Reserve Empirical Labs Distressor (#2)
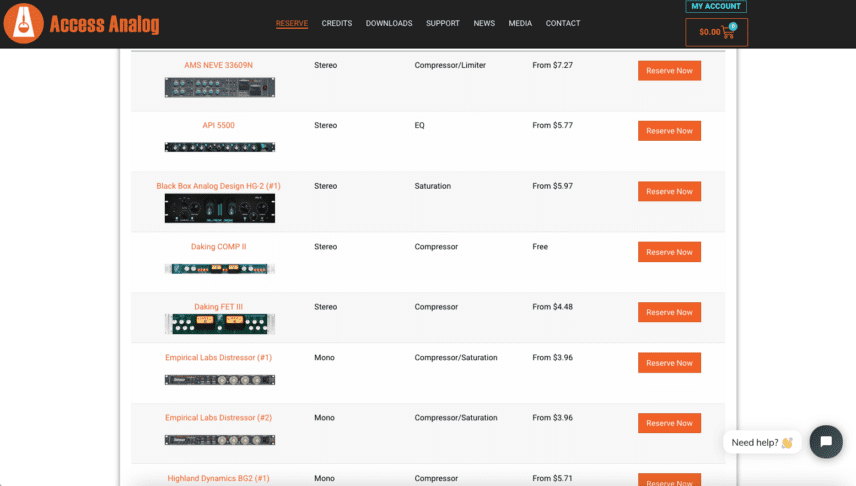Viewport: 856px width, 486px height. [x=669, y=423]
